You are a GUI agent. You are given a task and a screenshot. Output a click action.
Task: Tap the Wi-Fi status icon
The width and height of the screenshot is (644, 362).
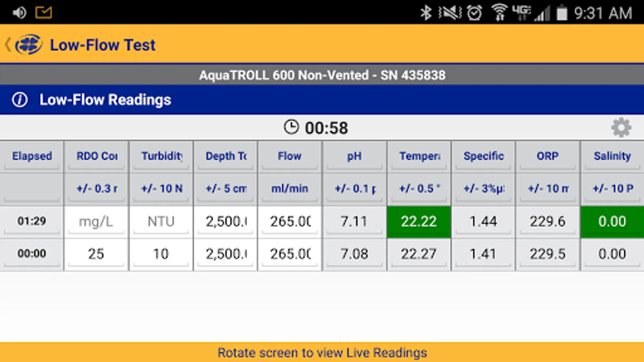[x=499, y=12]
